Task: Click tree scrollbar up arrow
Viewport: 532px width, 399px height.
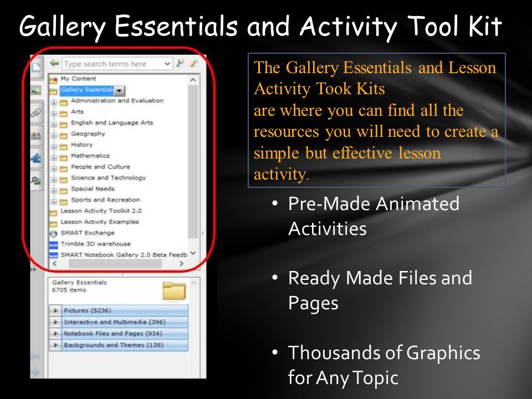Action: (x=193, y=80)
